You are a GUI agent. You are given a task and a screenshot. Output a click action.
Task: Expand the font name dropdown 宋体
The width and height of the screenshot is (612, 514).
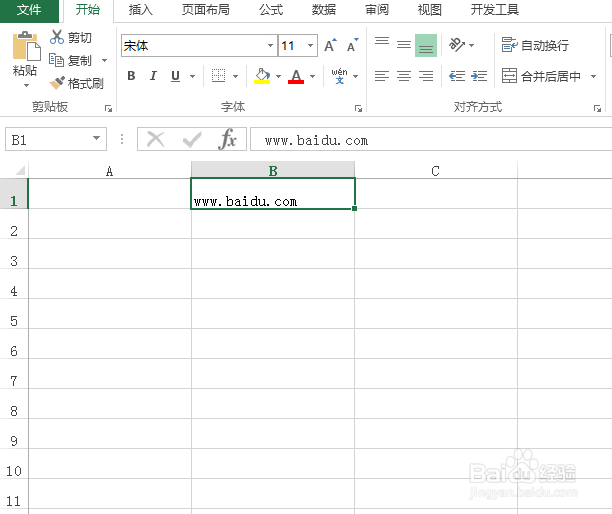270,46
